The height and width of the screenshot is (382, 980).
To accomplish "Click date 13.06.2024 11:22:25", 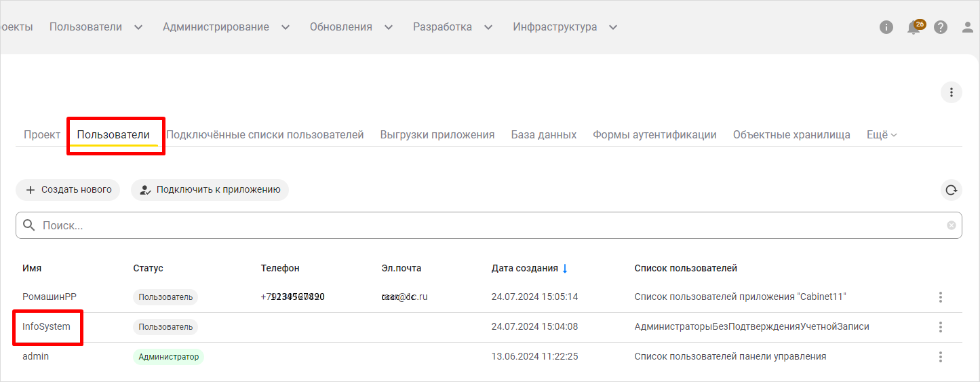I will coord(534,357).
